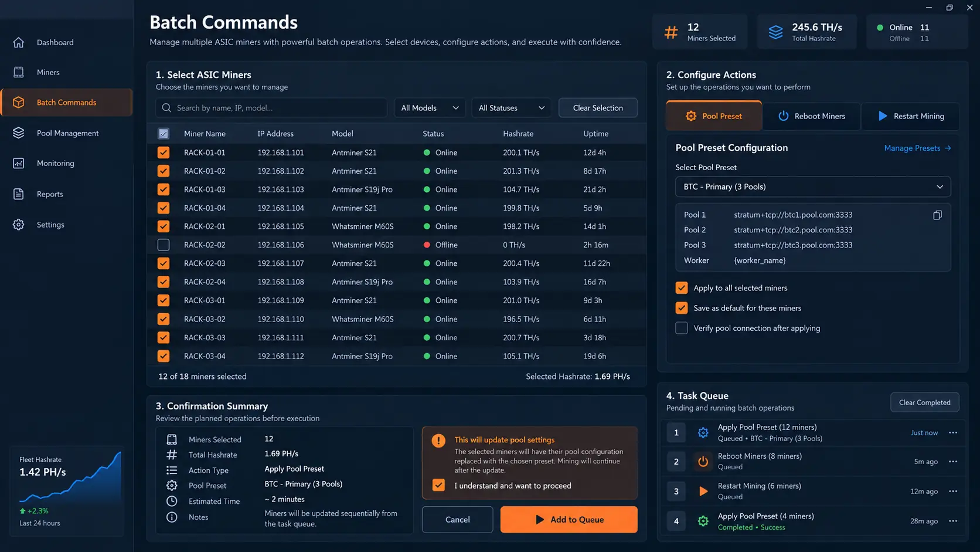Toggle I understand and want to proceed

tap(438, 485)
